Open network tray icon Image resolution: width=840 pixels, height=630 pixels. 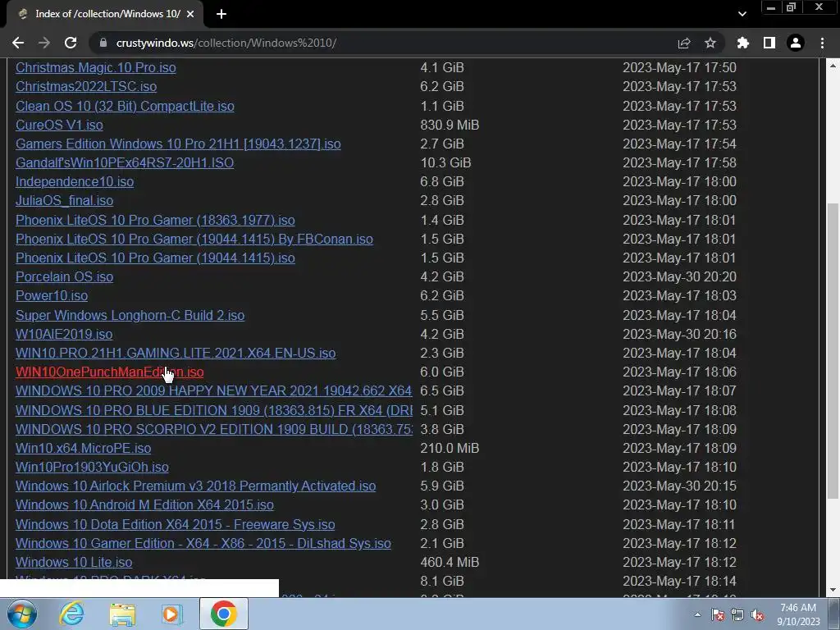tap(737, 614)
